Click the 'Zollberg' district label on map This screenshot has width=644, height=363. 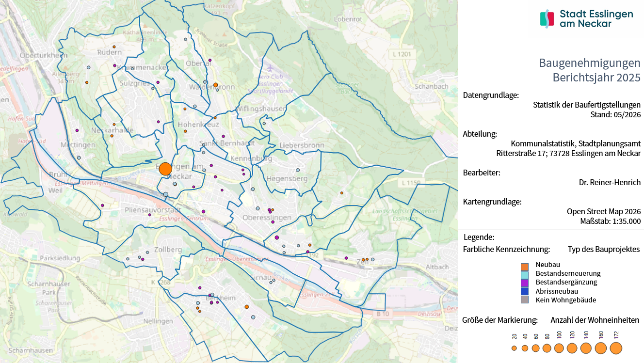pyautogui.click(x=167, y=250)
